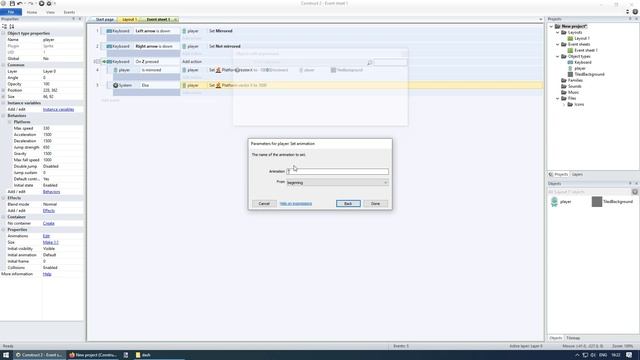Viewport: 640px width, 360px height.
Task: Open the Animations Edit link
Action: (46, 236)
